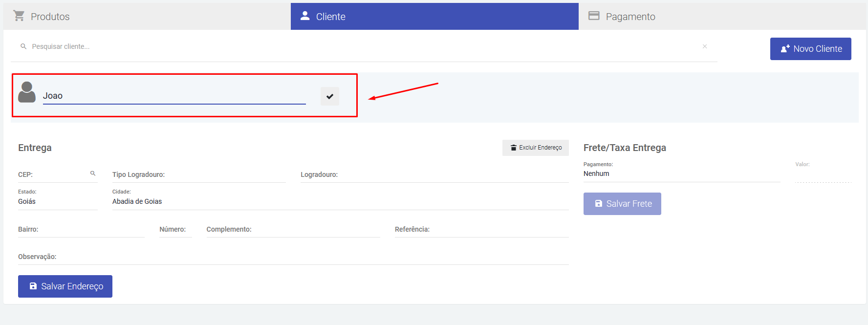Click the credit card icon in Pagamento
The width and height of the screenshot is (868, 325).
[x=594, y=16]
